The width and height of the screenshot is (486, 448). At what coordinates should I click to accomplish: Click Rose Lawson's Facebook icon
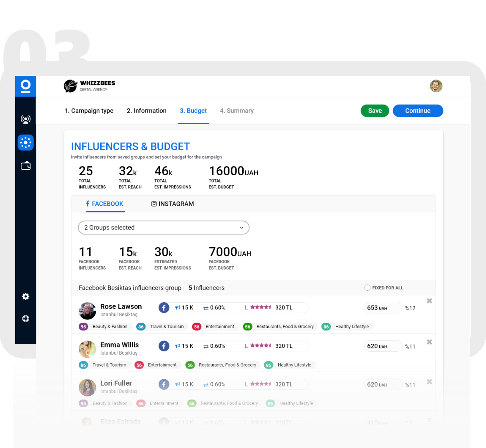[164, 307]
